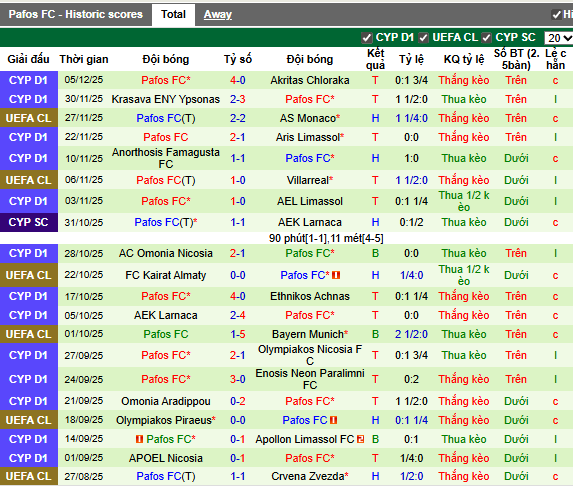Image resolution: width=573 pixels, height=486 pixels.
Task: Click the Thời gian column header
Action: [84, 59]
